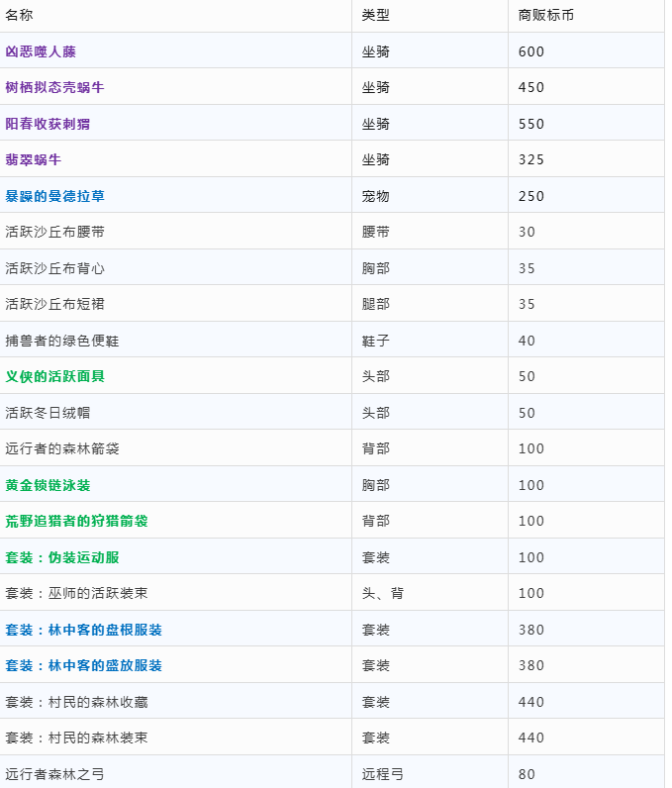Open the 黄金锁链泳装 item link
The image size is (672, 788).
pos(48,485)
